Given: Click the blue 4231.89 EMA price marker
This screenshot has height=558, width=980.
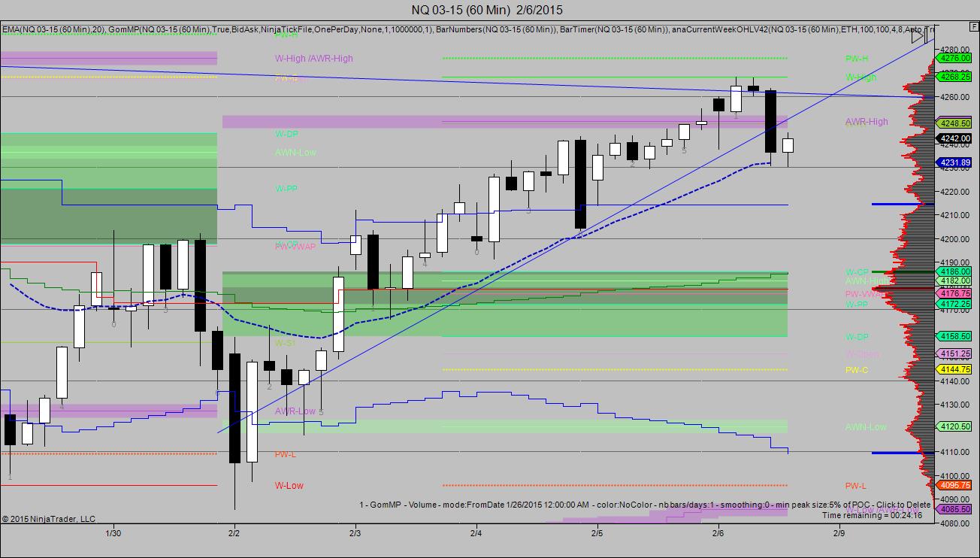Looking at the screenshot, I should (x=954, y=162).
